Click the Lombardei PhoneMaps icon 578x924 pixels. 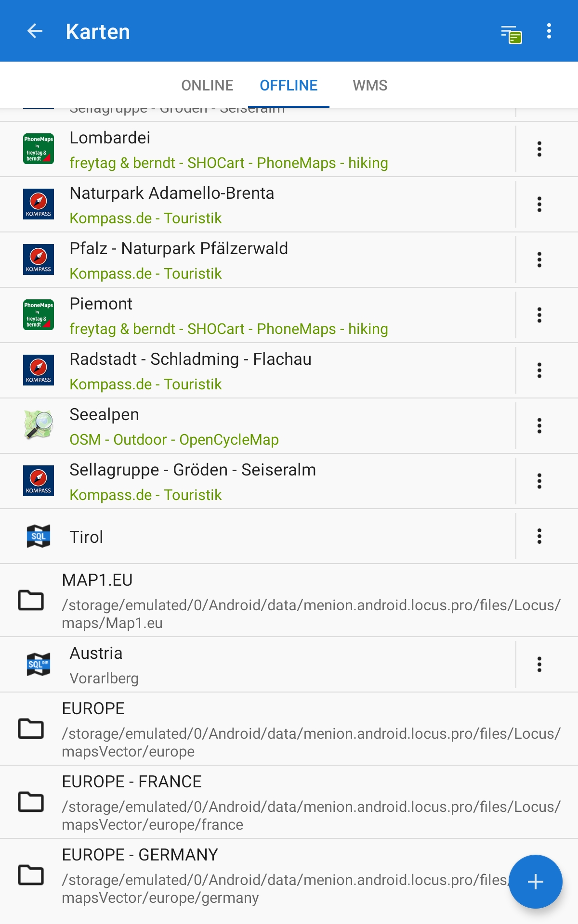pos(39,149)
